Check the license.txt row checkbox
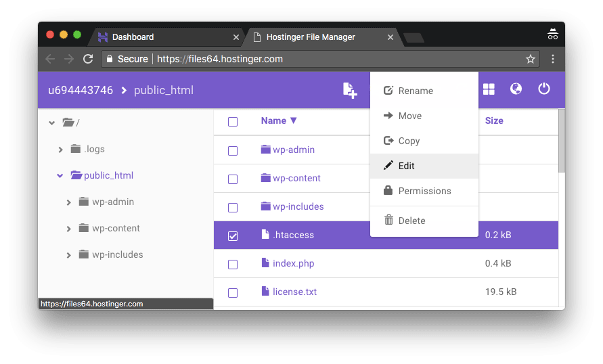603x364 pixels. point(233,293)
